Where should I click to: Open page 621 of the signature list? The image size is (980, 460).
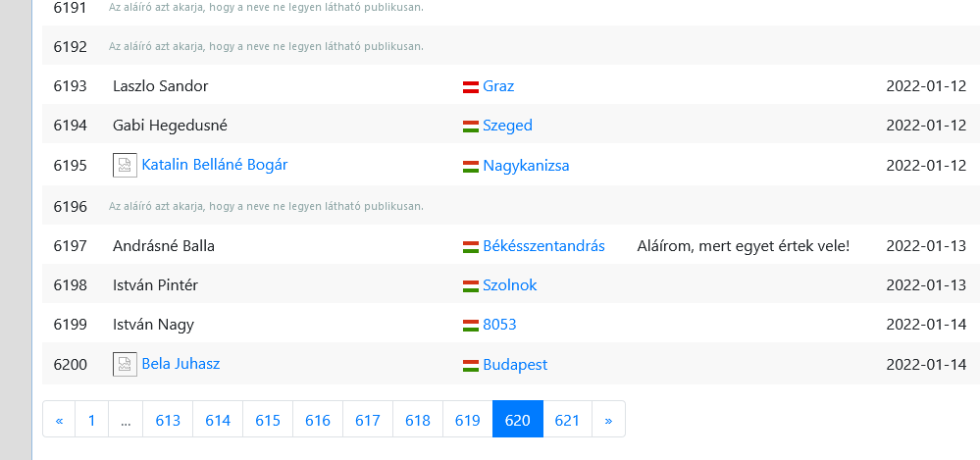click(x=568, y=420)
